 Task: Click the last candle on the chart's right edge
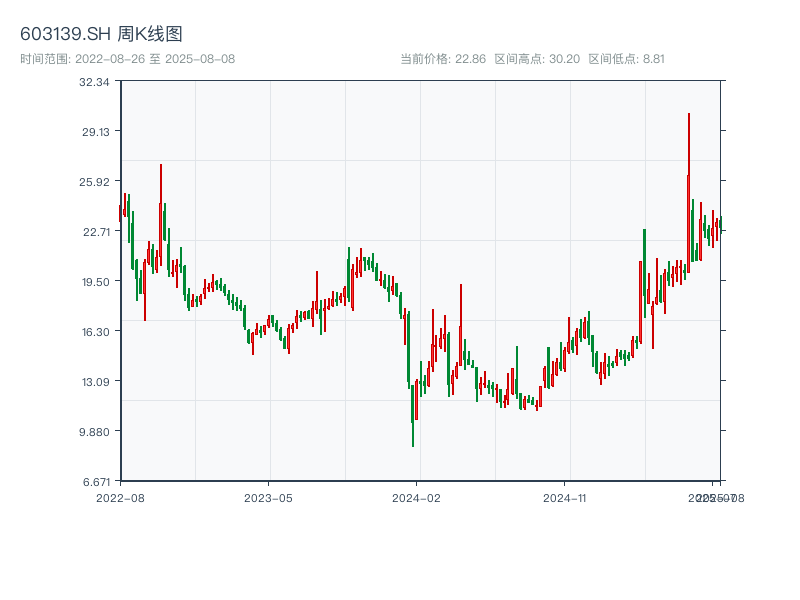[720, 224]
